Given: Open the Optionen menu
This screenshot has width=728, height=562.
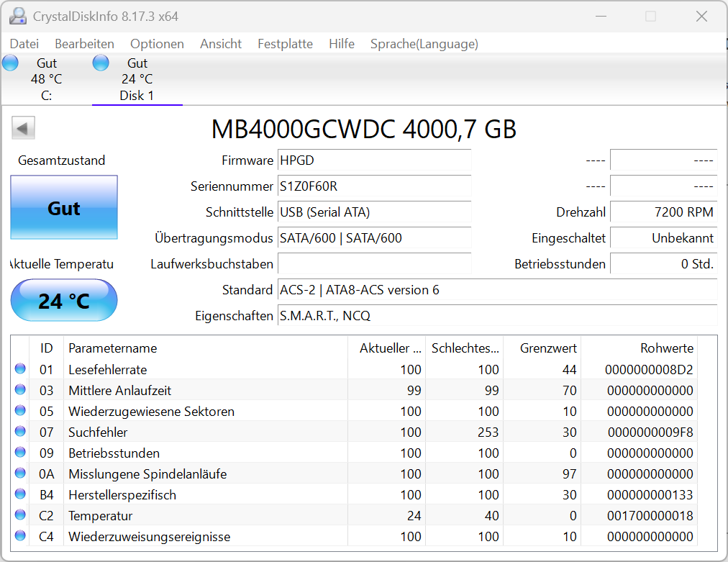Looking at the screenshot, I should [x=157, y=44].
